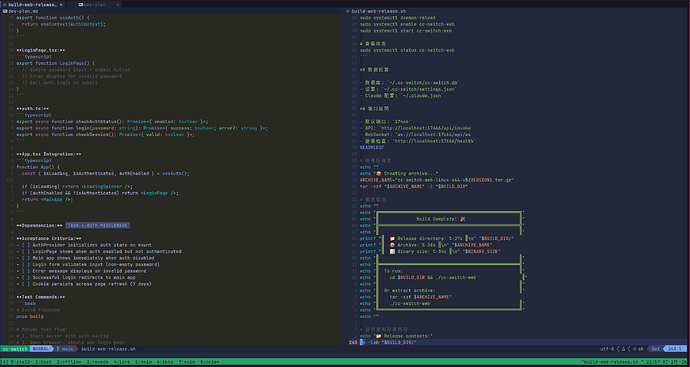The image size is (690, 367).
Task: Click the build-web-release.sh winbar title in right pane
Action: pyautogui.click(x=378, y=11)
